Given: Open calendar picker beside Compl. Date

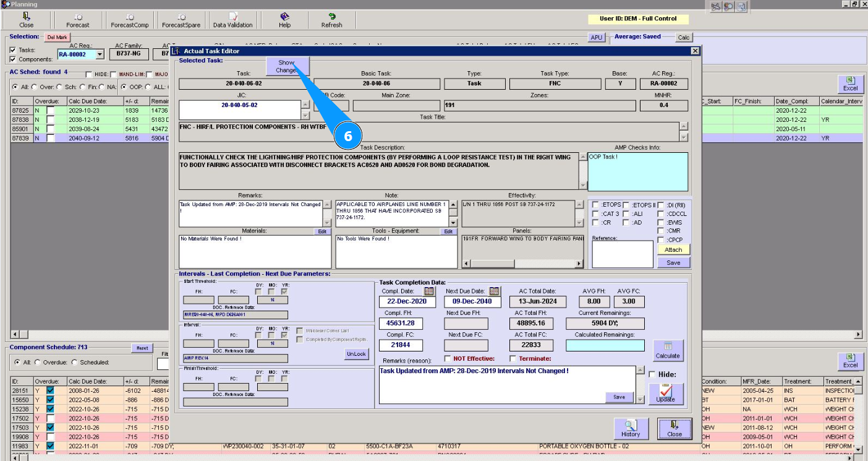Looking at the screenshot, I should pos(428,291).
